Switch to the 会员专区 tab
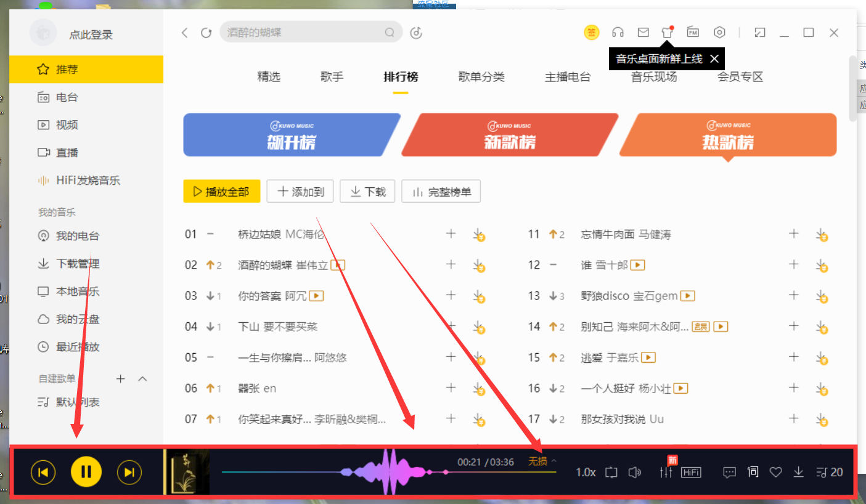The height and width of the screenshot is (504, 866). (740, 77)
